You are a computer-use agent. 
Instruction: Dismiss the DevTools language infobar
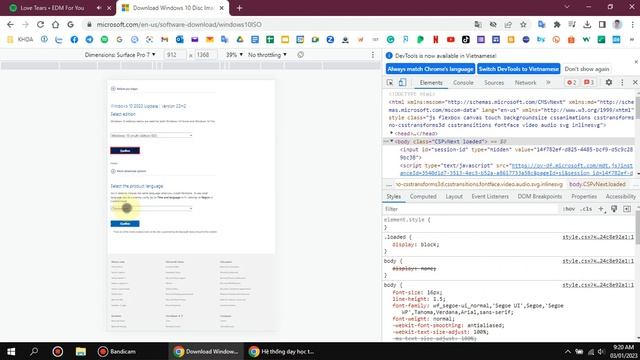[636, 62]
